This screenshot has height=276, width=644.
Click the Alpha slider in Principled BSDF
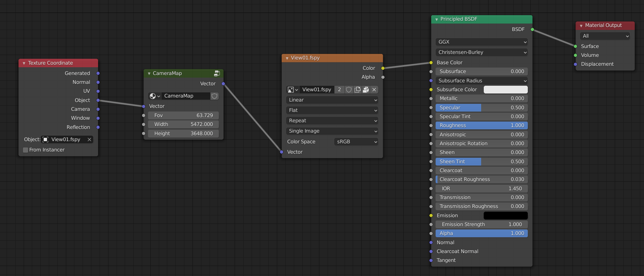point(482,234)
